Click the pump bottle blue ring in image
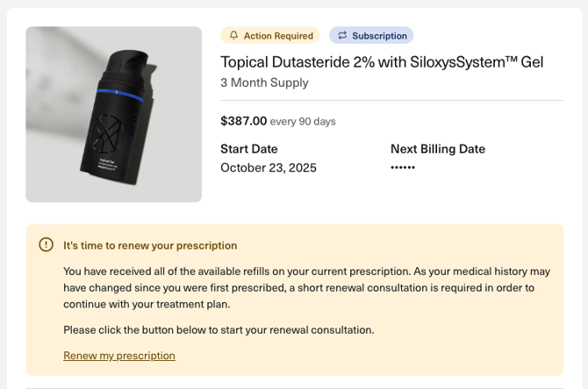Image resolution: width=588 pixels, height=389 pixels. [x=120, y=95]
